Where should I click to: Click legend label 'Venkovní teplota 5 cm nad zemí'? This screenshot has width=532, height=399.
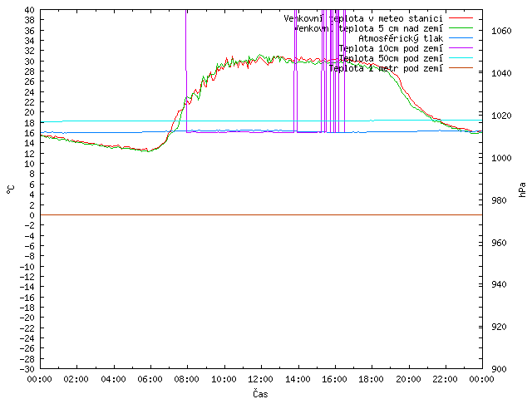[x=368, y=28]
